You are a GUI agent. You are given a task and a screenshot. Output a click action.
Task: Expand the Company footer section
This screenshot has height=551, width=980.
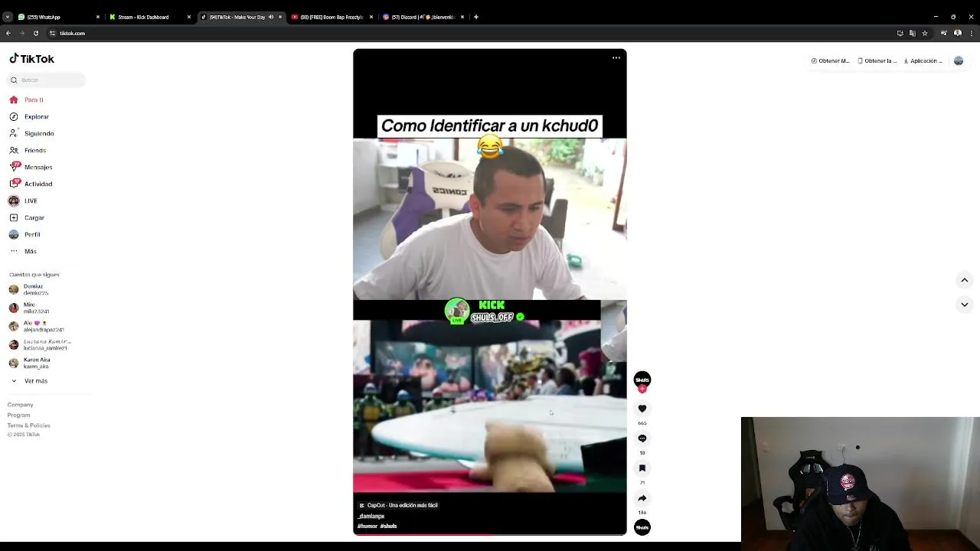(x=20, y=404)
